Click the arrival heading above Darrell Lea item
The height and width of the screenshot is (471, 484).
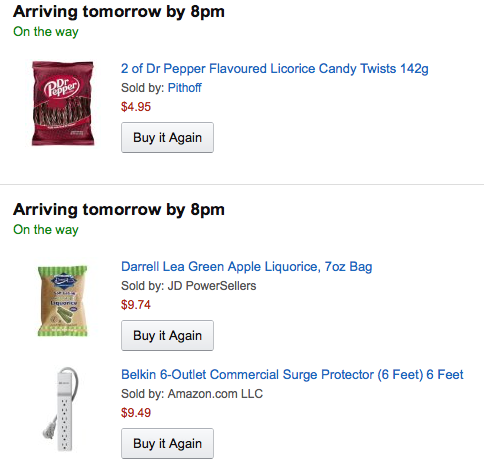pos(119,210)
